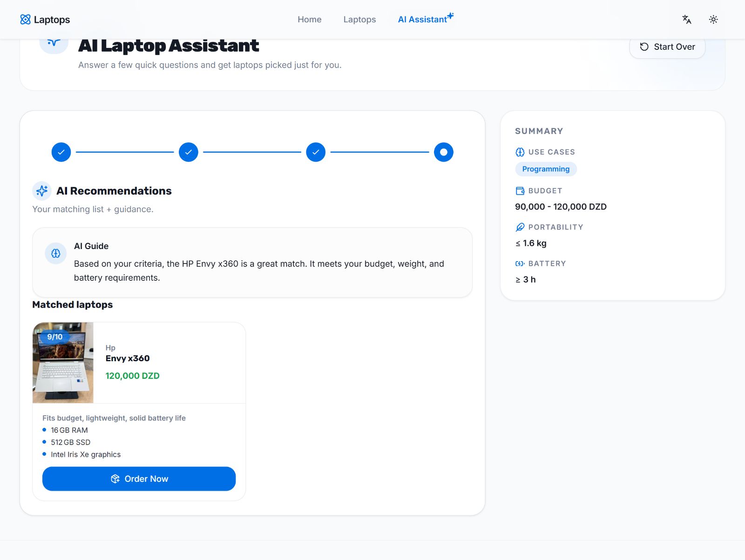Click the sparkle icon beside AI Assistant
Image resolution: width=745 pixels, height=560 pixels.
pos(450,16)
